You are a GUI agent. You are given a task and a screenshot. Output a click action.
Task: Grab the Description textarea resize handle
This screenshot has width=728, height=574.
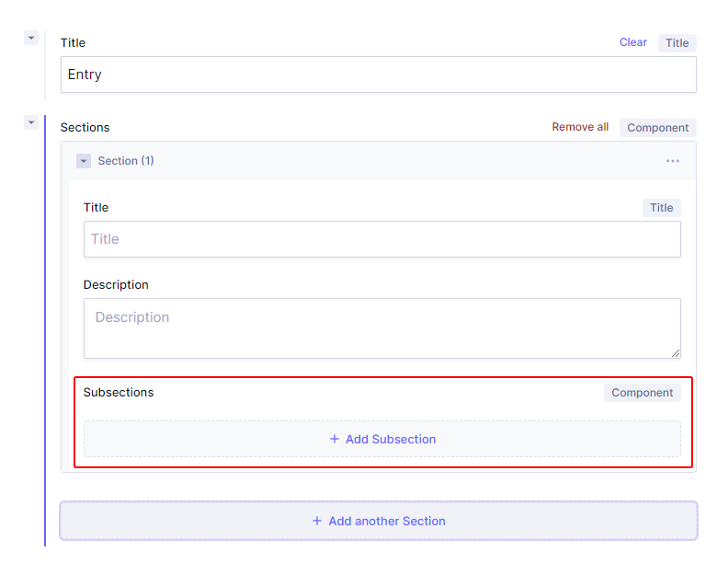point(676,352)
